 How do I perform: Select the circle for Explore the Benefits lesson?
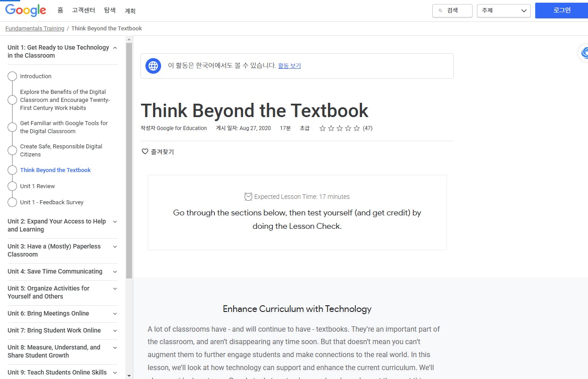pos(13,100)
